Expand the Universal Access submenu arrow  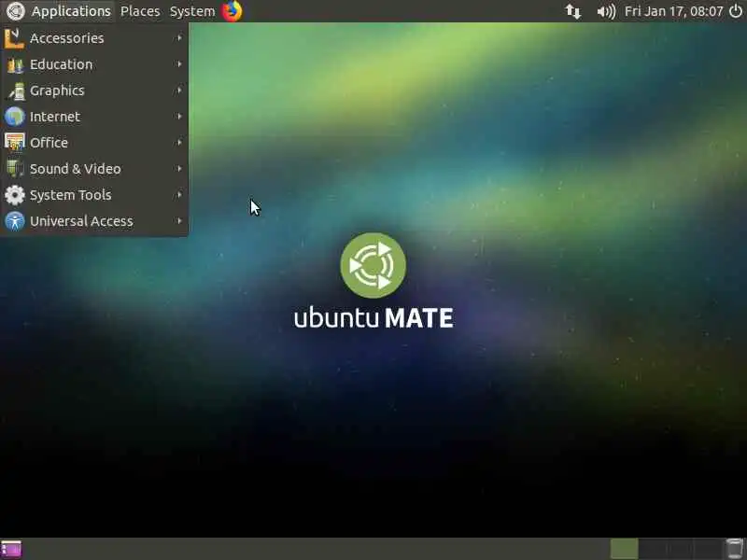(x=179, y=221)
